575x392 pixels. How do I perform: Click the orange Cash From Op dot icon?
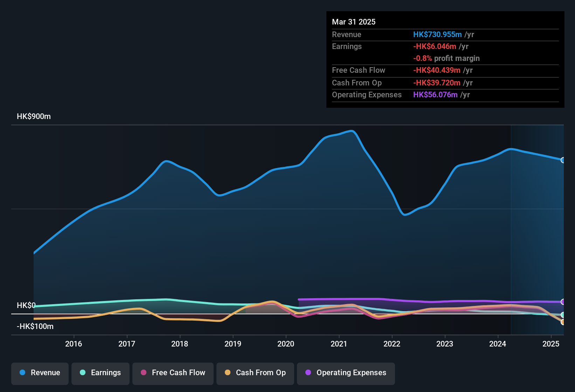tap(227, 373)
